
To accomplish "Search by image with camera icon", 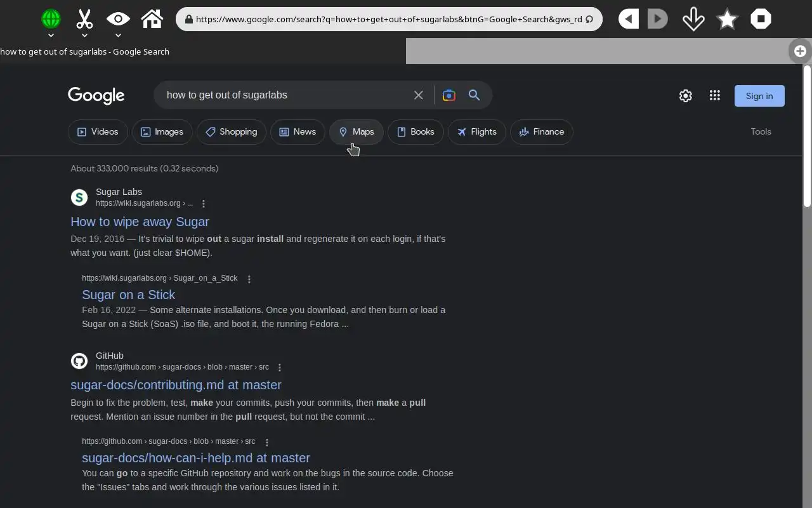I will tap(449, 95).
